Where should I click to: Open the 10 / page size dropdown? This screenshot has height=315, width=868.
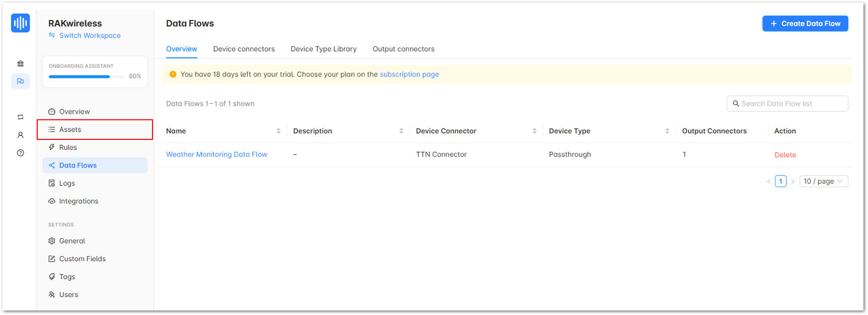coord(824,181)
